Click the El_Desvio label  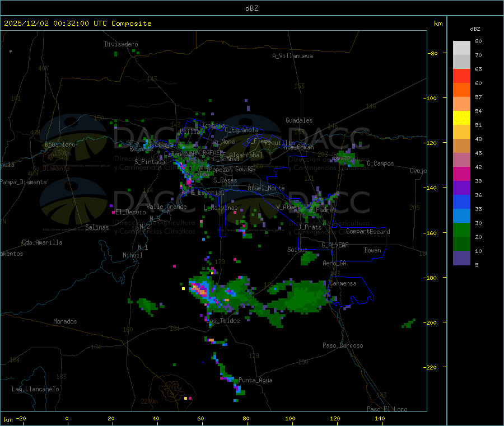click(131, 212)
